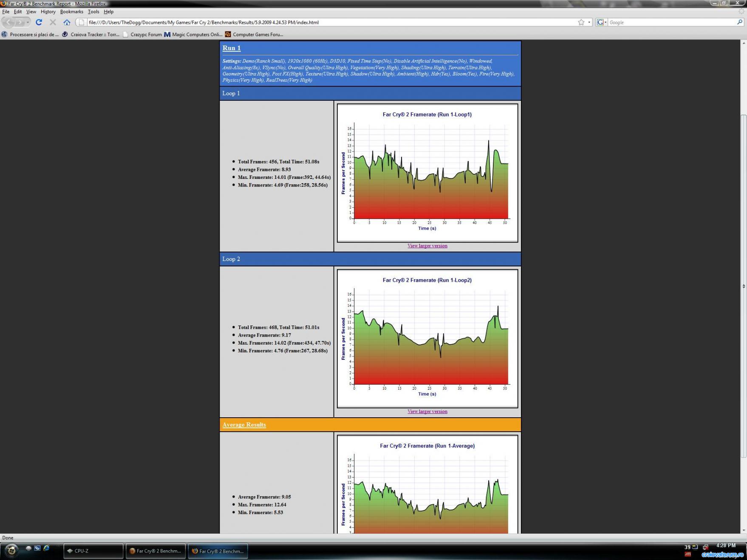Open the 'Procesoare si placi de...' bookmark
747x560 pixels.
click(30, 34)
